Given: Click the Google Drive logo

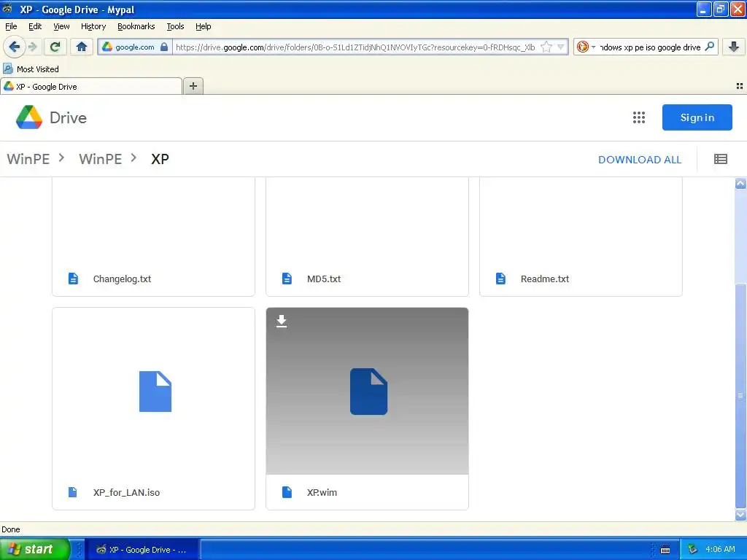Looking at the screenshot, I should coord(51,117).
